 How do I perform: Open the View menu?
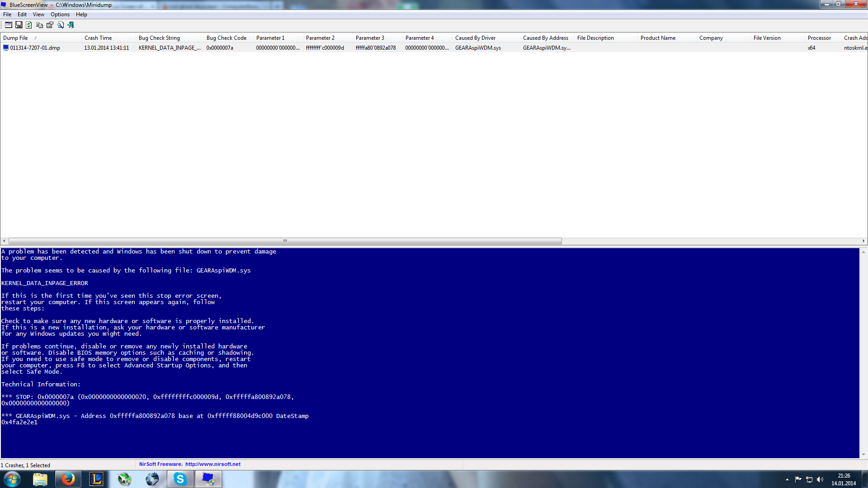point(38,14)
